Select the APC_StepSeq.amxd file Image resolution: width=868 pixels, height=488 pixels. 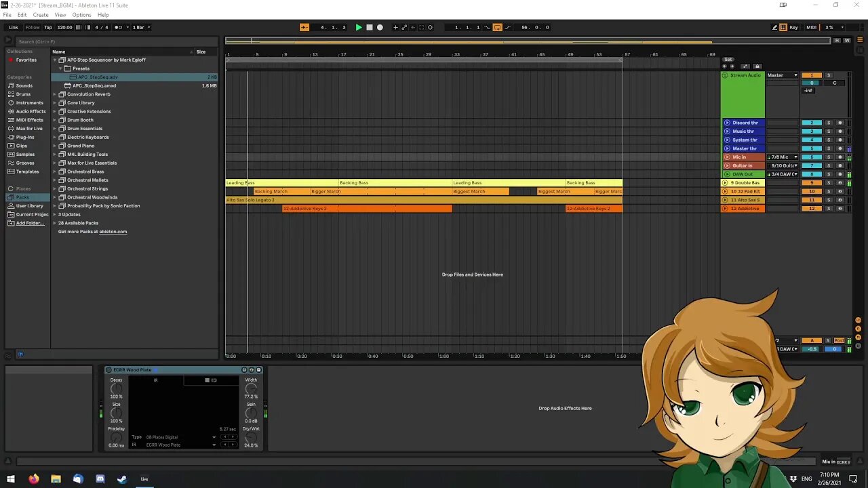94,85
